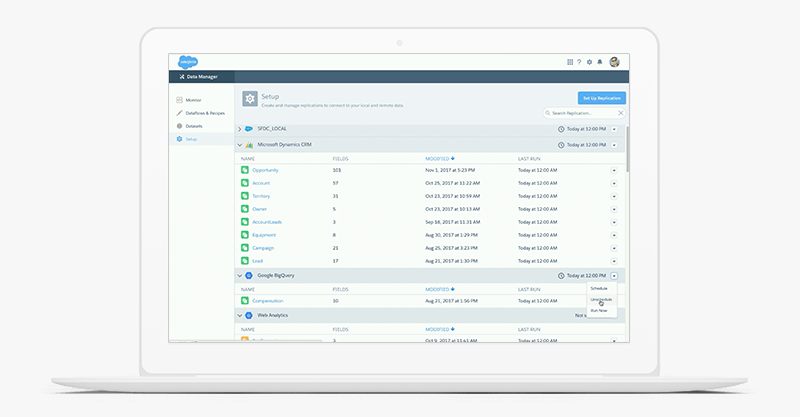Open the Lead row actions dropdown

pos(614,261)
